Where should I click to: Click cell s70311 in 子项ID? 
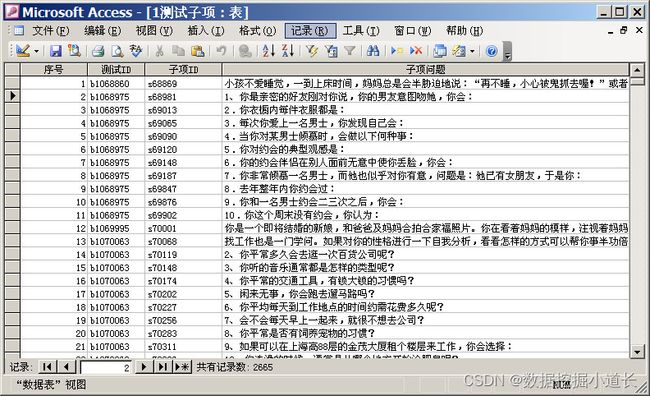click(x=183, y=346)
